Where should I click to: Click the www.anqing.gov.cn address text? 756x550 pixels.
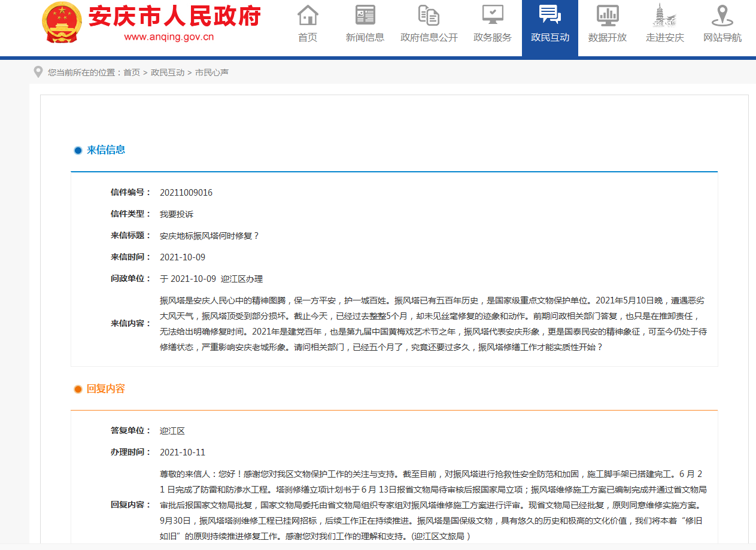coord(169,37)
